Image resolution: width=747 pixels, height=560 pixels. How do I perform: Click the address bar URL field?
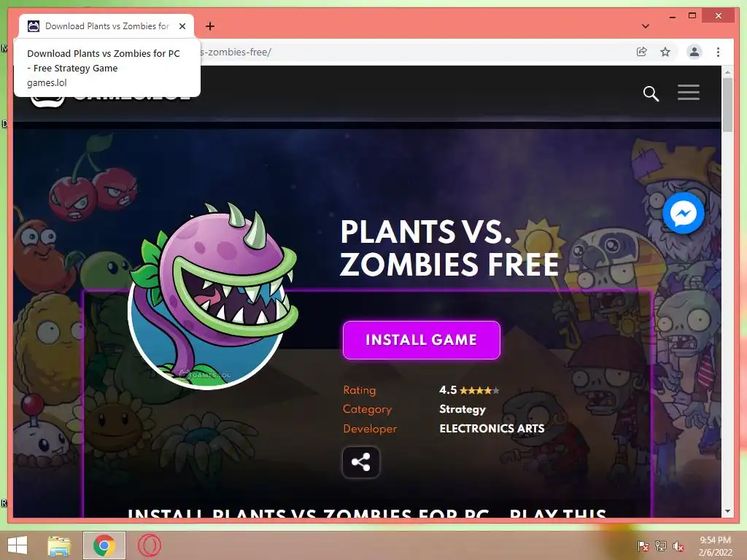[414, 52]
